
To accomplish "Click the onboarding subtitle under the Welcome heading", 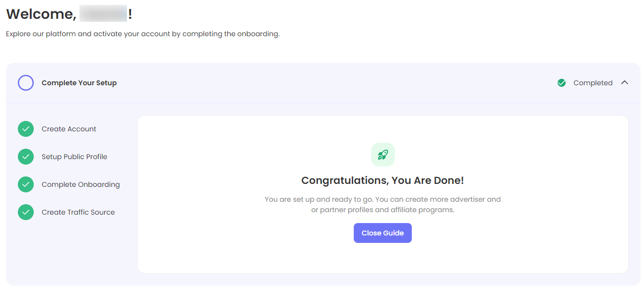I will tap(143, 34).
